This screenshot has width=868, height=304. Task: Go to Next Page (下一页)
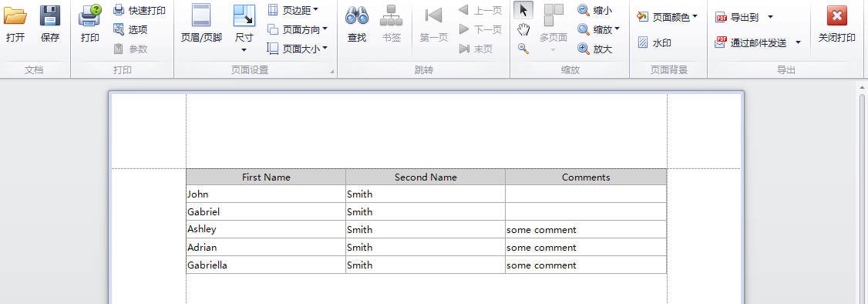tap(480, 29)
